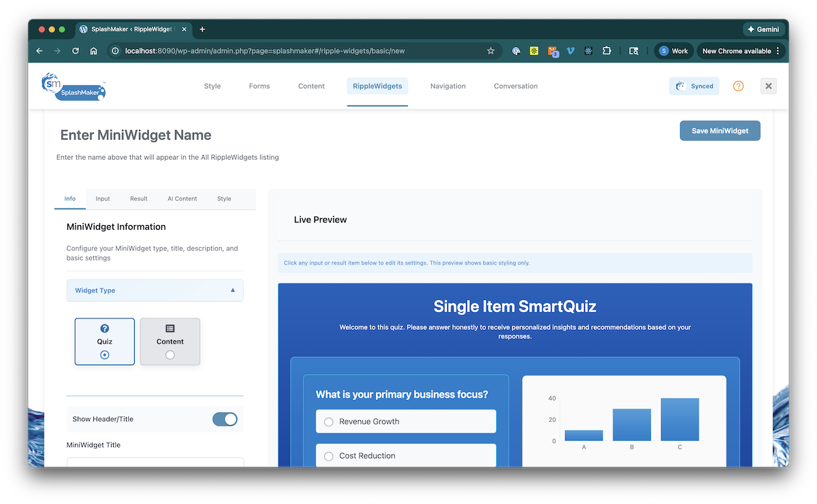The height and width of the screenshot is (504, 817).
Task: Click the X close icon in header
Action: click(768, 86)
